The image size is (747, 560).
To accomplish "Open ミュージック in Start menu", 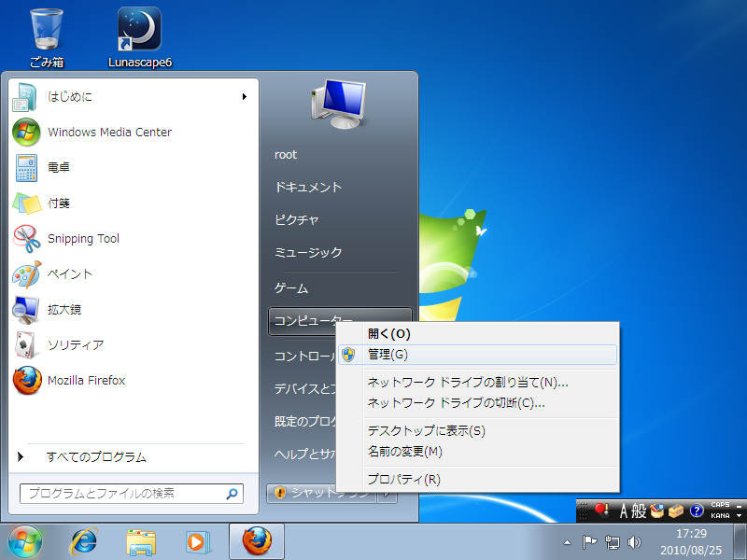I will coord(308,252).
